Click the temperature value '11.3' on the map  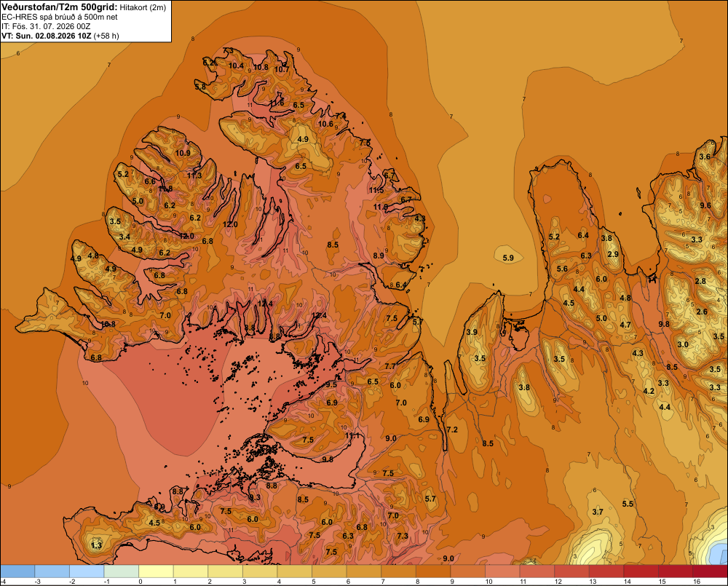click(194, 175)
